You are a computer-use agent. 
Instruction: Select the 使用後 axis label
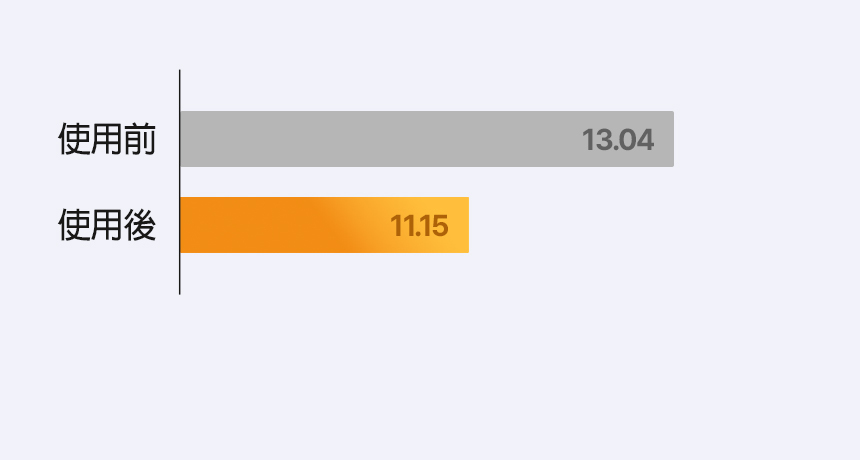coord(107,226)
